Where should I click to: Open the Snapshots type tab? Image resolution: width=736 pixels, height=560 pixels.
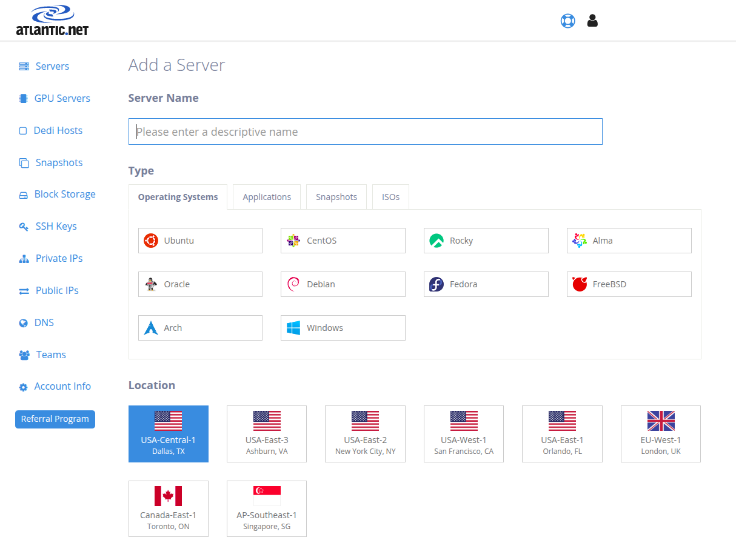(336, 197)
